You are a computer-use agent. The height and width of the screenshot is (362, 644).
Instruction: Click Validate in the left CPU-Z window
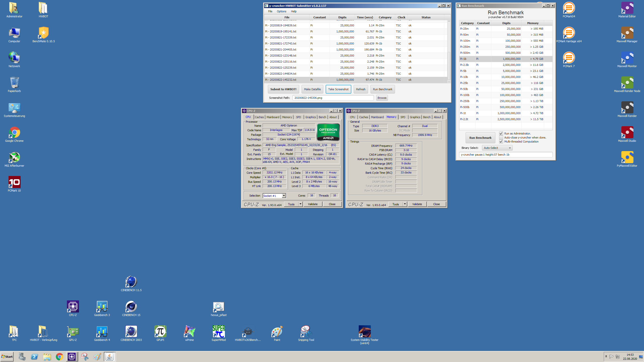point(313,204)
